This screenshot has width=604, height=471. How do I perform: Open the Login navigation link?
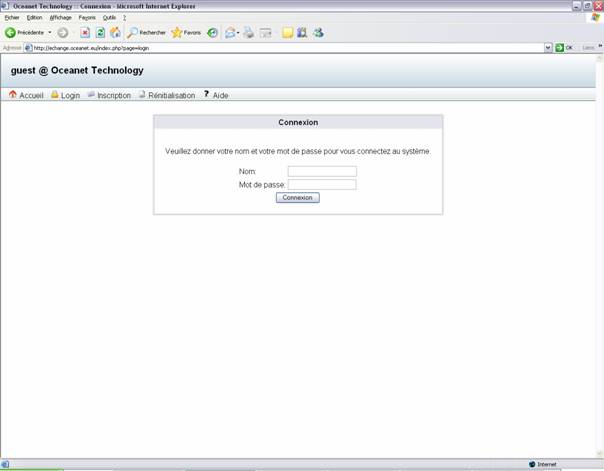click(x=65, y=95)
